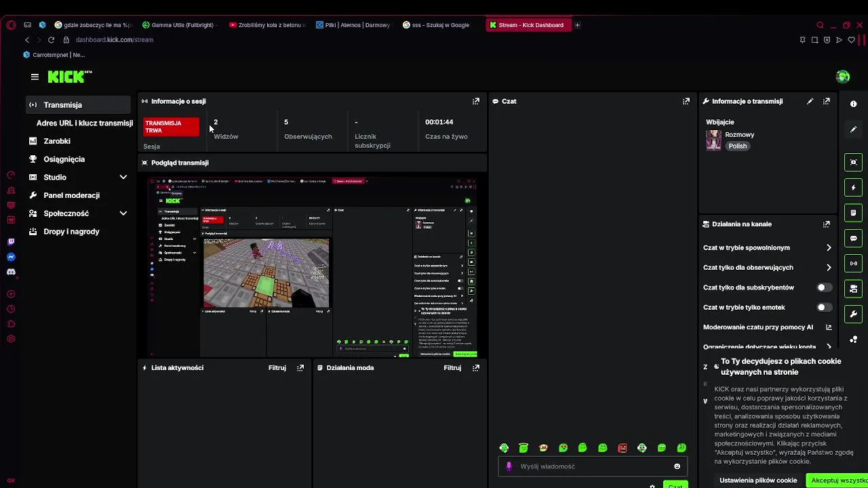The image size is (868, 488).
Task: Click the pencil icon in right sidebar
Action: click(854, 129)
